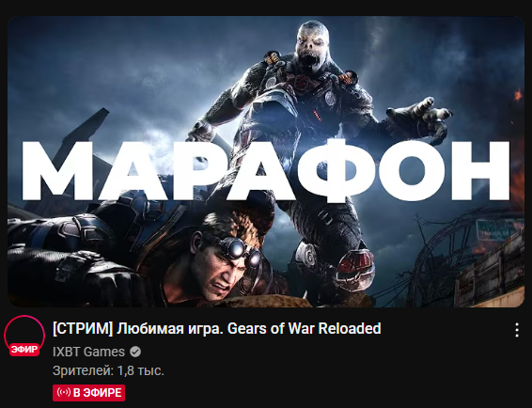
Task: Open the three-dot video options menu
Action: click(x=516, y=330)
